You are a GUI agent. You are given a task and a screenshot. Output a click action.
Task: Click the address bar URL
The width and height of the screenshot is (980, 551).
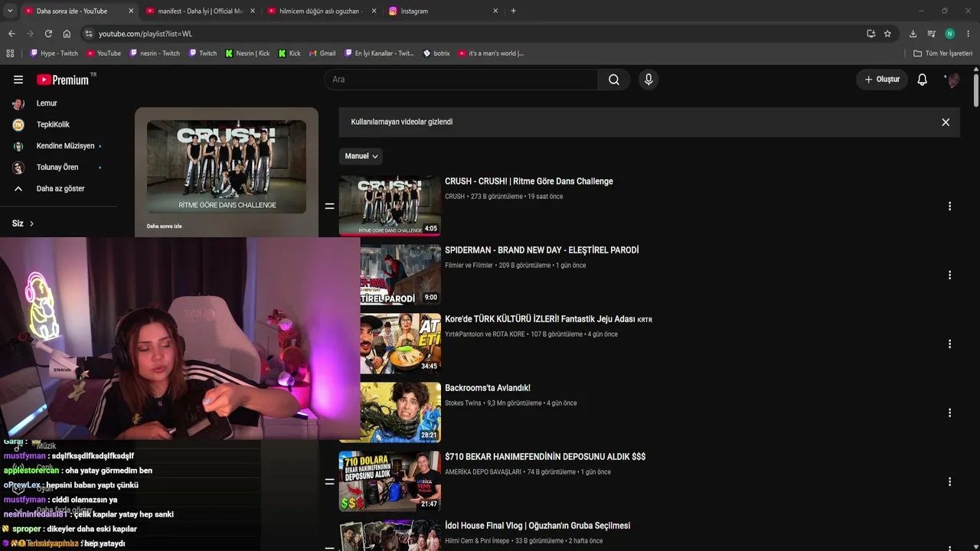point(145,34)
